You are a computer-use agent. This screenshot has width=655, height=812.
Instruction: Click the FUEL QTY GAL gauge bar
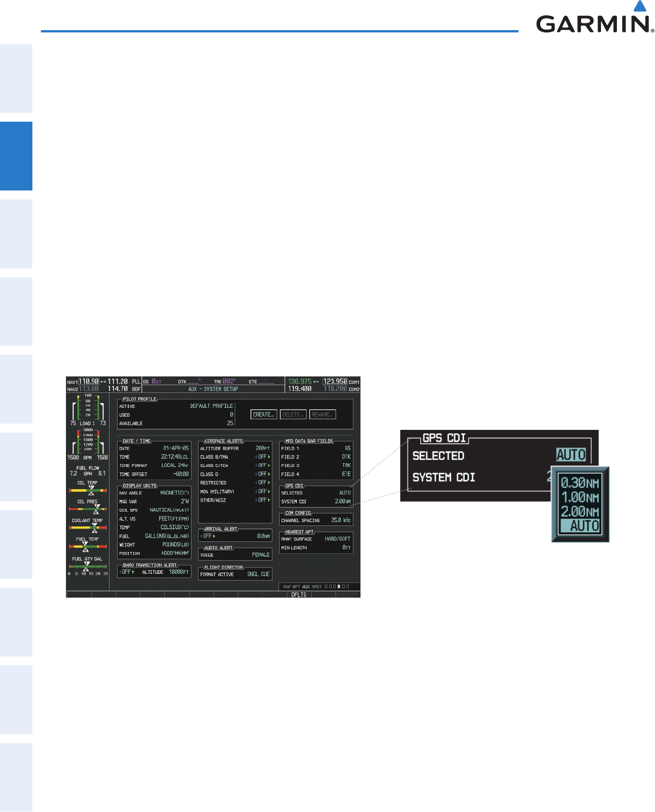click(x=88, y=566)
